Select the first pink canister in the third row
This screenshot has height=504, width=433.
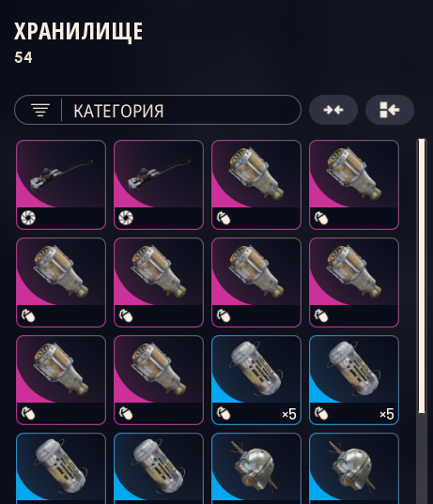click(x=61, y=380)
